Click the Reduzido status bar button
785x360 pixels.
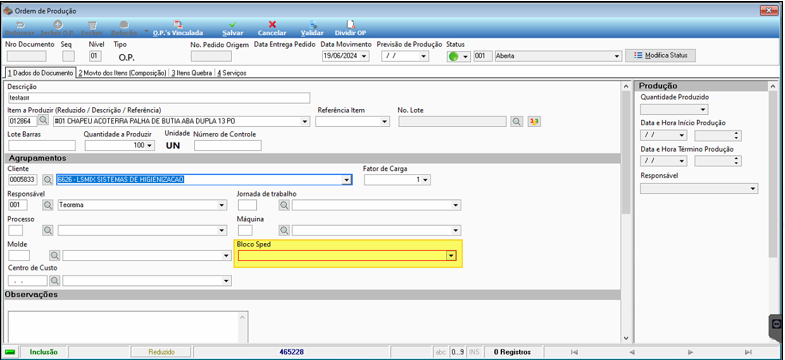[x=161, y=352]
